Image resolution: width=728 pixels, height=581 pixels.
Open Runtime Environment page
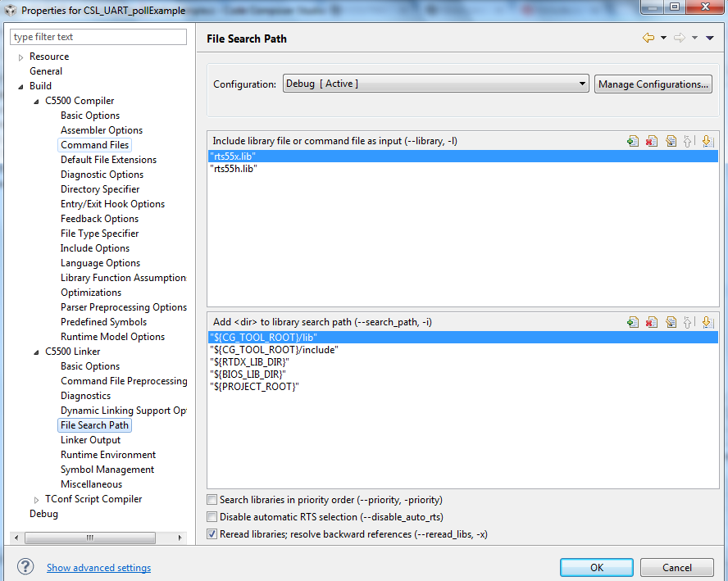click(108, 455)
